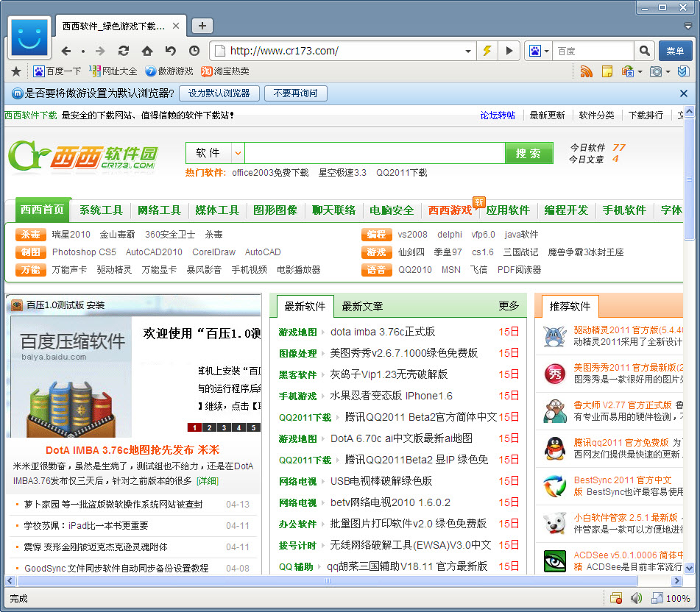
Task: Toggle the popup blocker in status bar
Action: tap(616, 598)
